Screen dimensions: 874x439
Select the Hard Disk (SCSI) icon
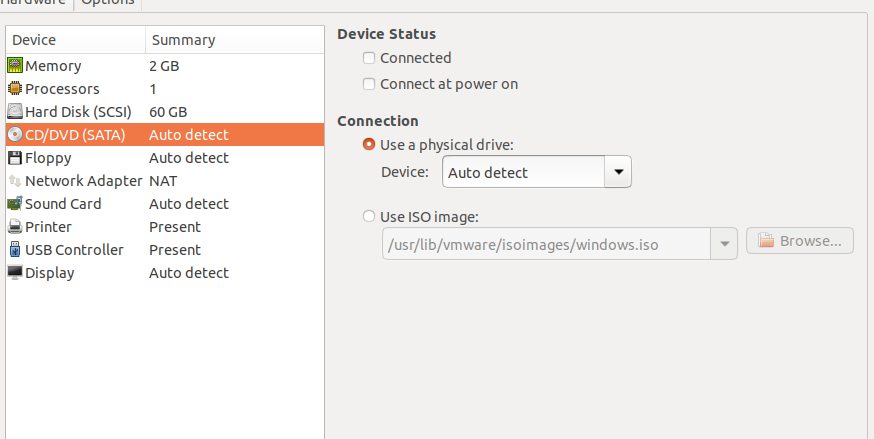coord(15,112)
